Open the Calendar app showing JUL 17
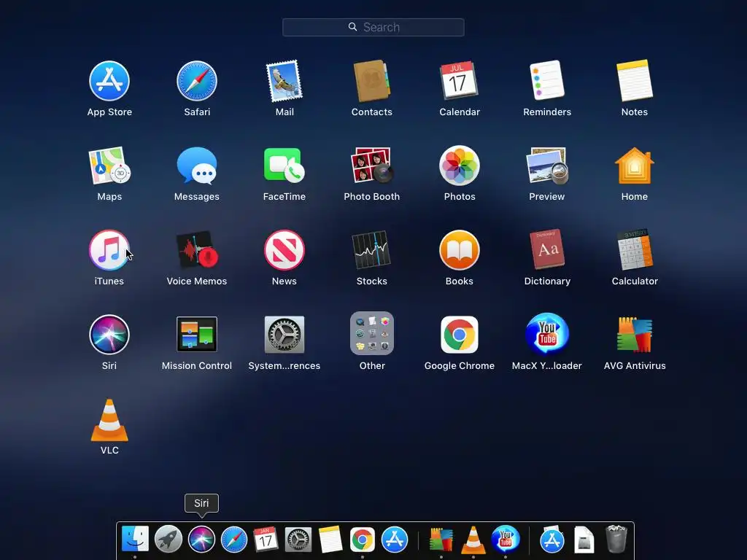747x560 pixels. point(459,80)
